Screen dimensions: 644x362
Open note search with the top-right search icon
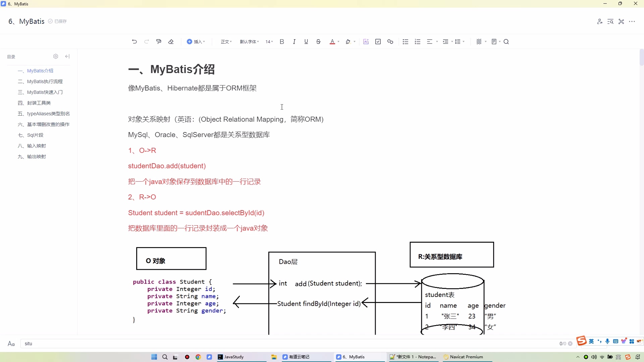click(610, 21)
